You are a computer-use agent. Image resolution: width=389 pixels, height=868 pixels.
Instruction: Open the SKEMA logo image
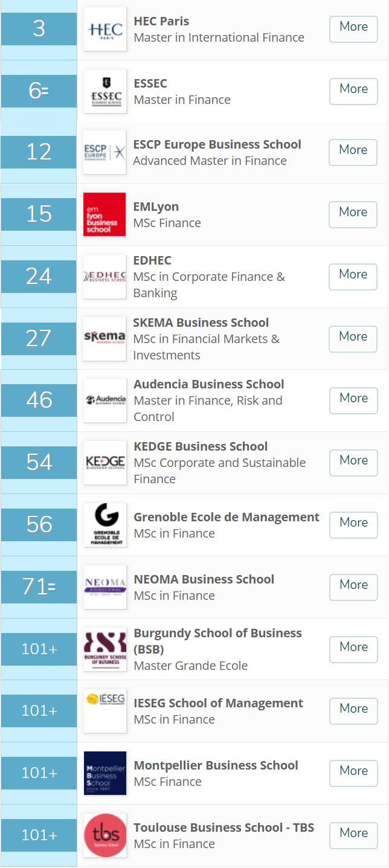click(x=104, y=339)
